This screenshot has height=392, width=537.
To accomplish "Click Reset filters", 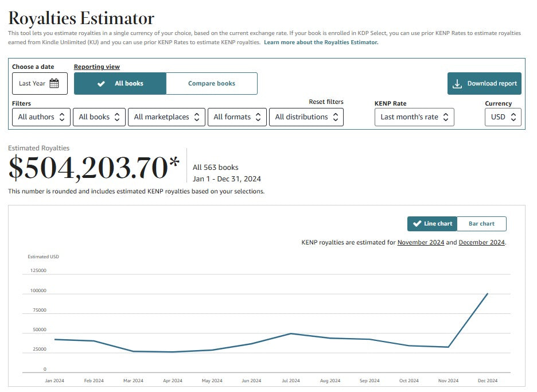I will [326, 102].
